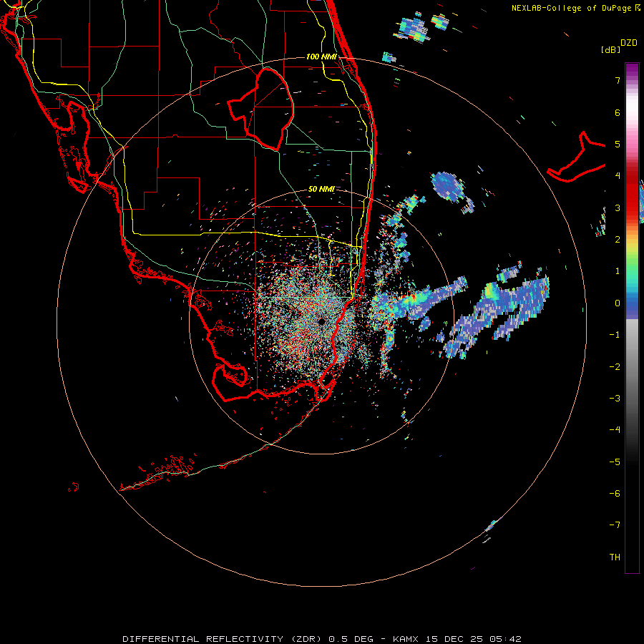Select the 6 dB scale tick label
Image resolution: width=644 pixels, height=644 pixels.
click(618, 112)
